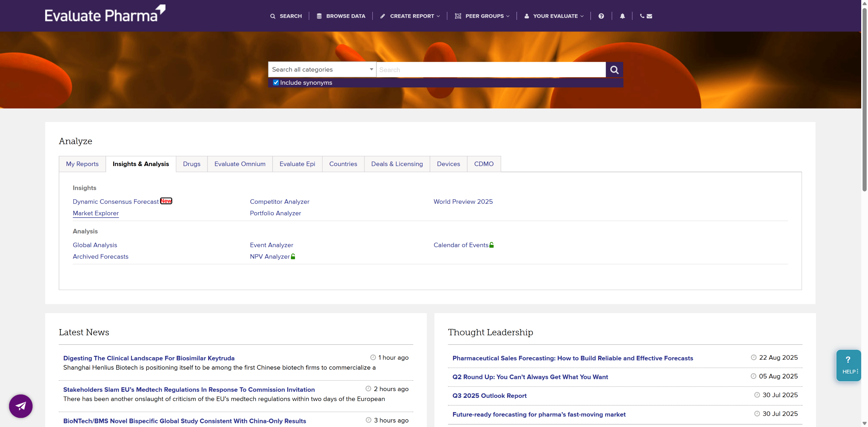Focus the main Search text field
The image size is (868, 427).
click(491, 70)
